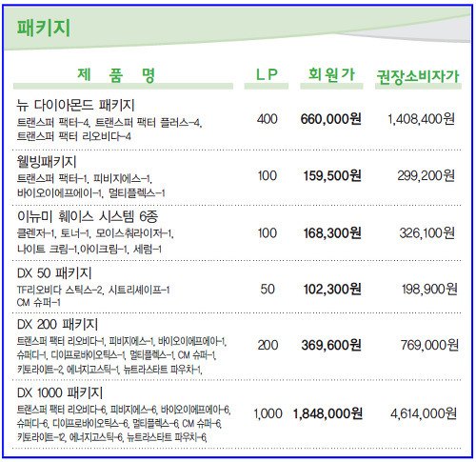Click the 클렌저-1, 토너-1 contents line
476x462 pixels.
tap(95, 233)
